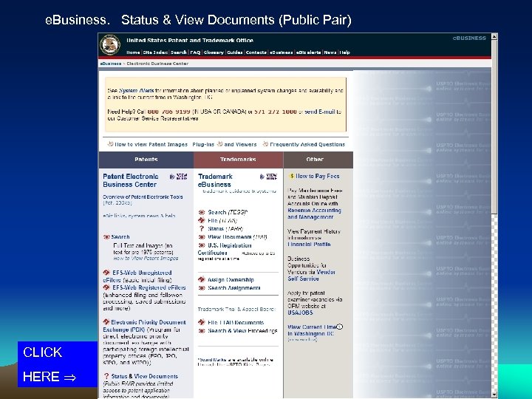Image resolution: width=532 pixels, height=399 pixels.
Task: Click Search (TESS) trademark link
Action: 228,212
